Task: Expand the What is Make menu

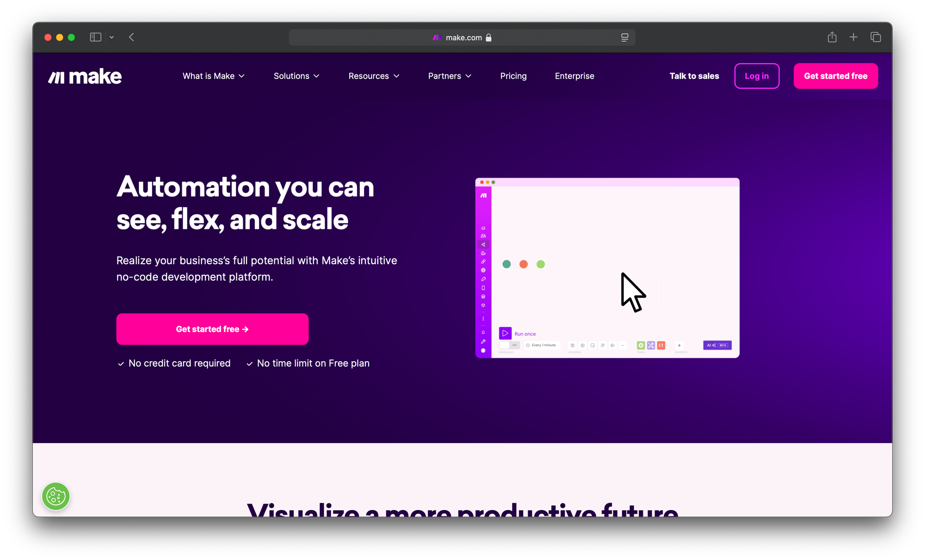Action: pos(213,76)
